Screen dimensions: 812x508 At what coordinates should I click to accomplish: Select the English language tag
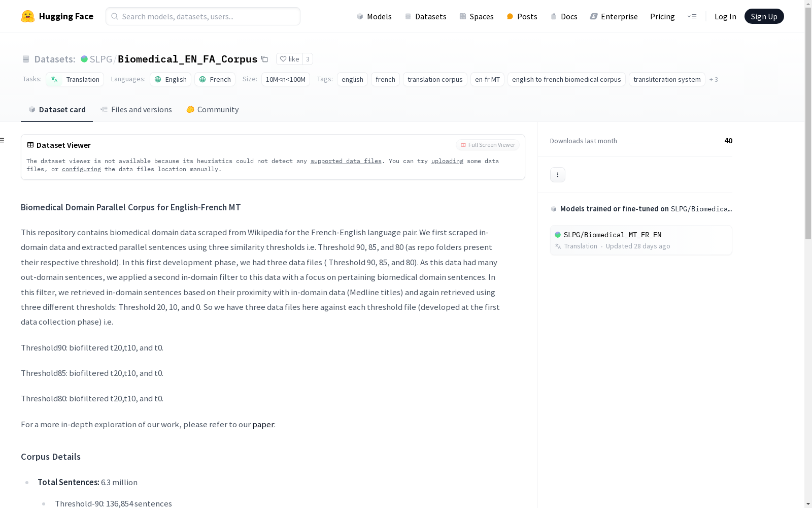pyautogui.click(x=171, y=79)
